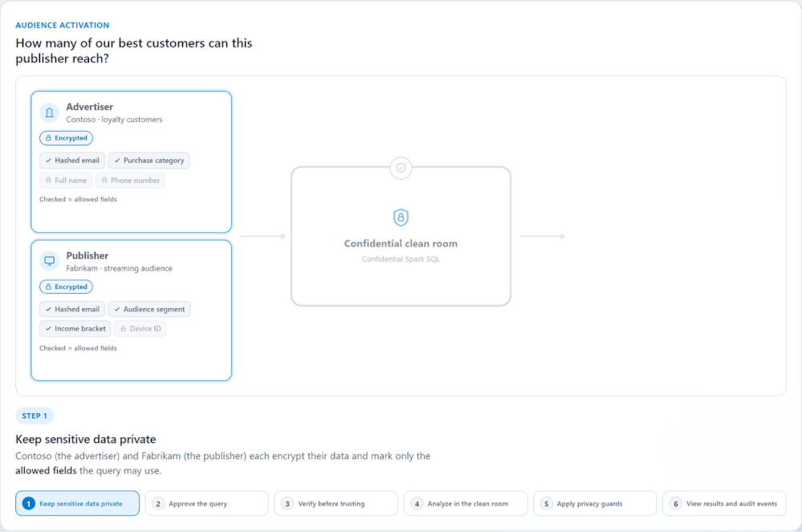Click the shield check badge atop clean room
802x532 pixels.
coord(401,168)
